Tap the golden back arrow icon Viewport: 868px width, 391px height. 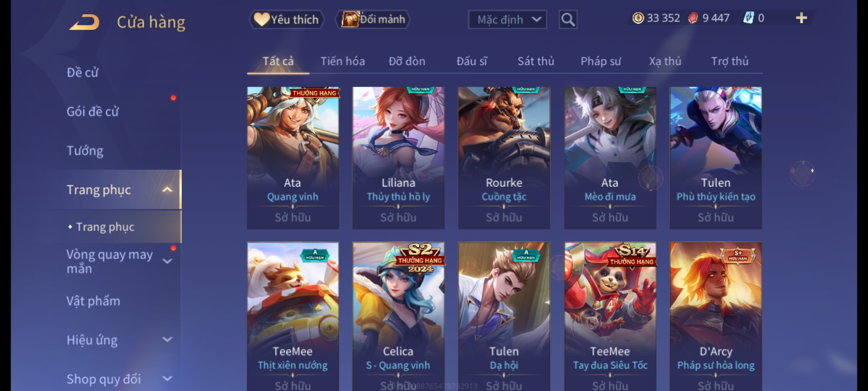84,22
